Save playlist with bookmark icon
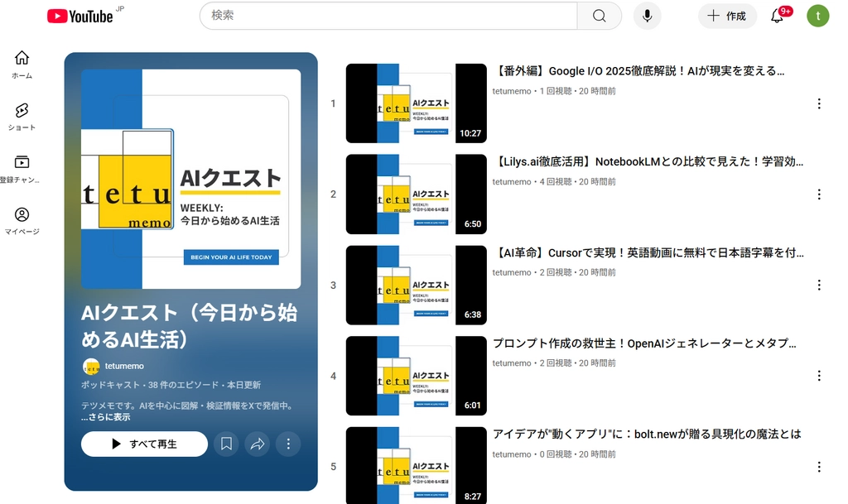This screenshot has width=848, height=504. click(226, 444)
